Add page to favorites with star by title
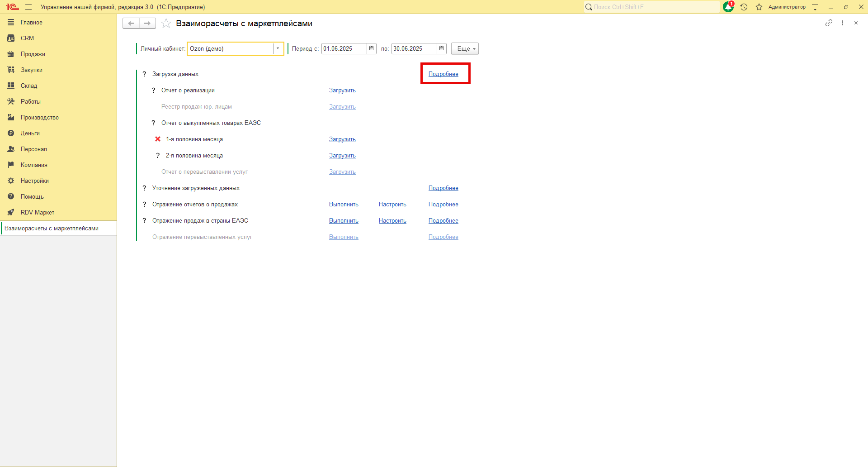 coord(166,24)
